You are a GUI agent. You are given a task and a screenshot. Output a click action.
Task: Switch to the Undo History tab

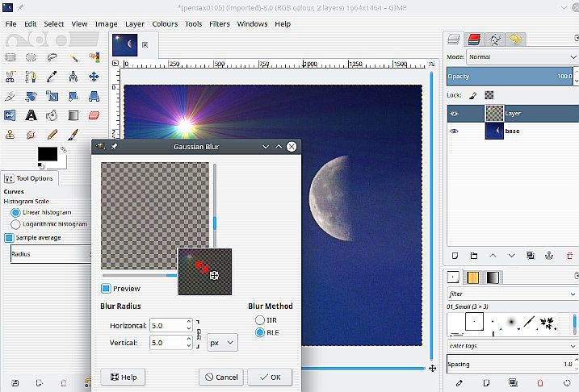[x=515, y=39]
